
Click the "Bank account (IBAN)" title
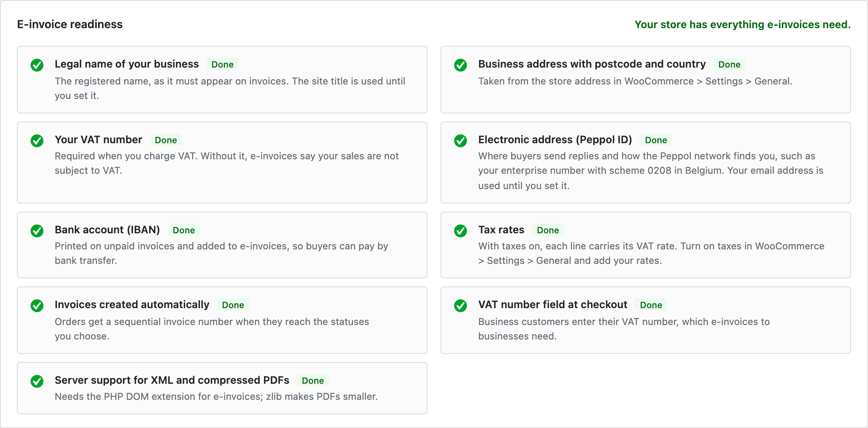pos(107,230)
